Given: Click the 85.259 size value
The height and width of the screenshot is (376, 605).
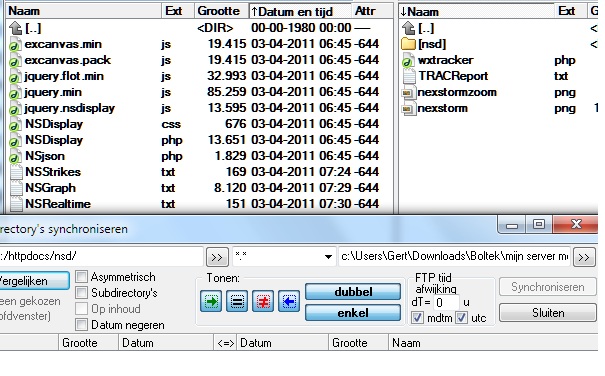Looking at the screenshot, I should [x=226, y=92].
